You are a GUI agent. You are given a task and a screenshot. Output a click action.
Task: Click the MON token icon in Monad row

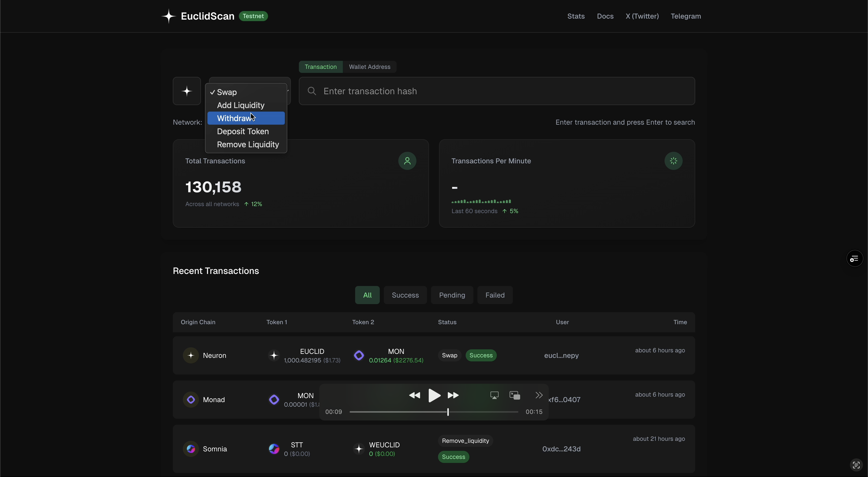click(274, 399)
